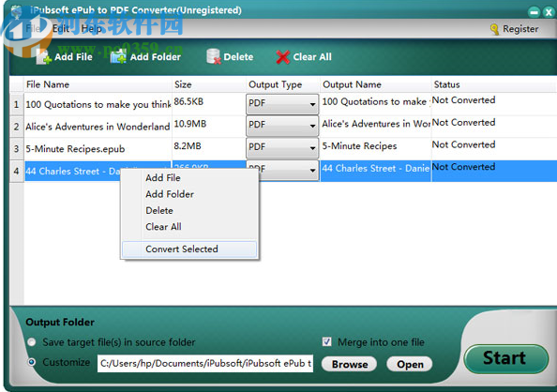Close the converter window

[x=549, y=12]
